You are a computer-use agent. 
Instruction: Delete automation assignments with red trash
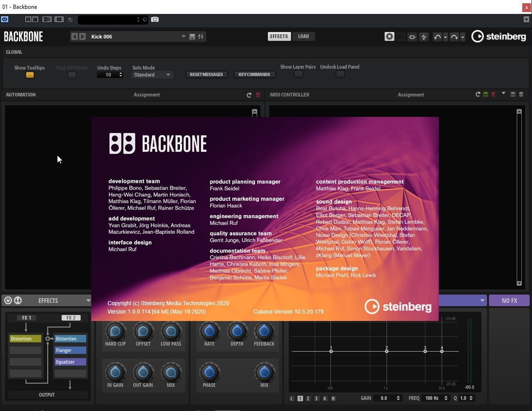coord(258,95)
